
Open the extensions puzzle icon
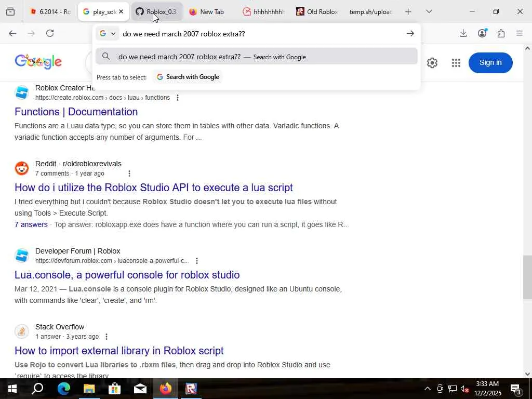(x=501, y=33)
